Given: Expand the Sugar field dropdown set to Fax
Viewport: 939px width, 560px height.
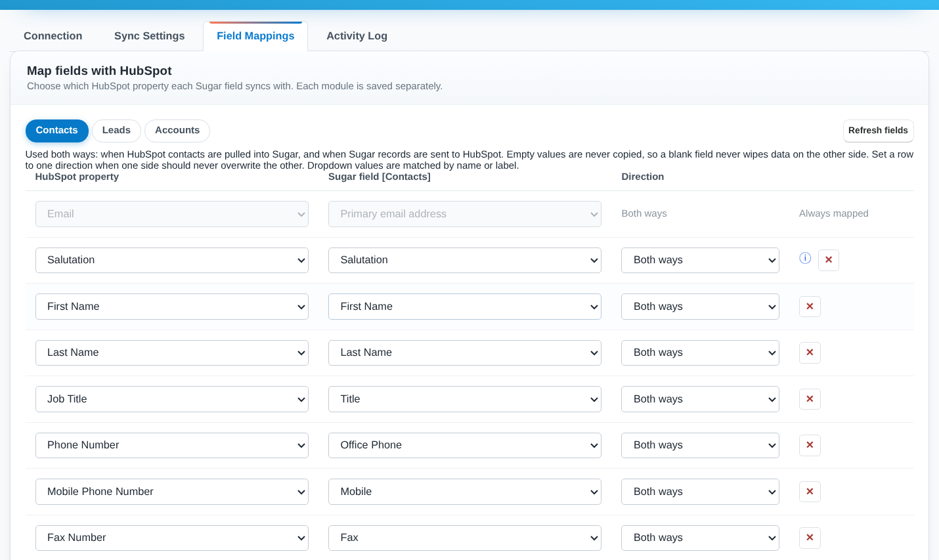Looking at the screenshot, I should click(465, 538).
